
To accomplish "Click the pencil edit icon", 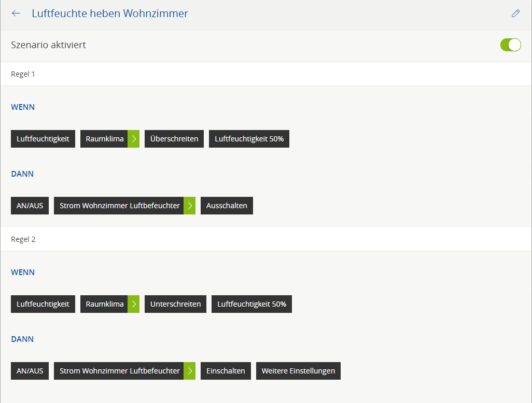I will point(515,13).
